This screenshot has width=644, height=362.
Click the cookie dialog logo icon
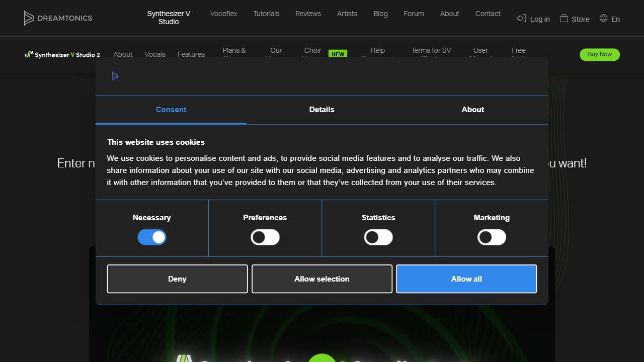click(x=115, y=76)
